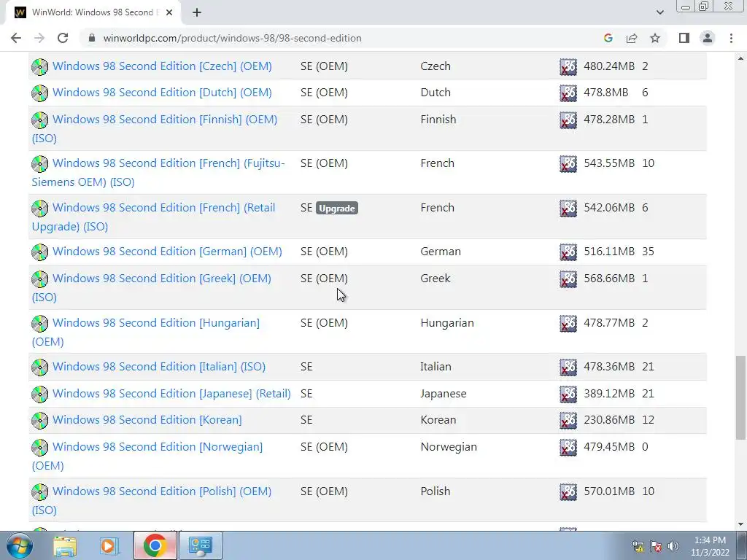Click the page scrollbar thumb
The width and height of the screenshot is (747, 560).
click(740, 398)
